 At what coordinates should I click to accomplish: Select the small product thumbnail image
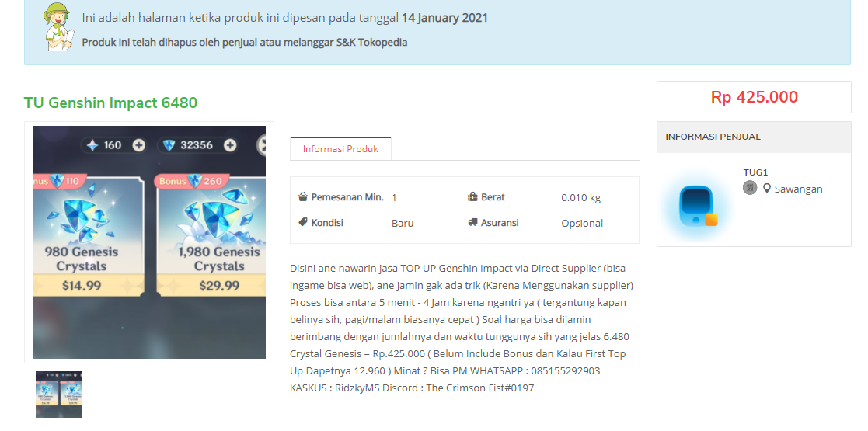[x=59, y=395]
